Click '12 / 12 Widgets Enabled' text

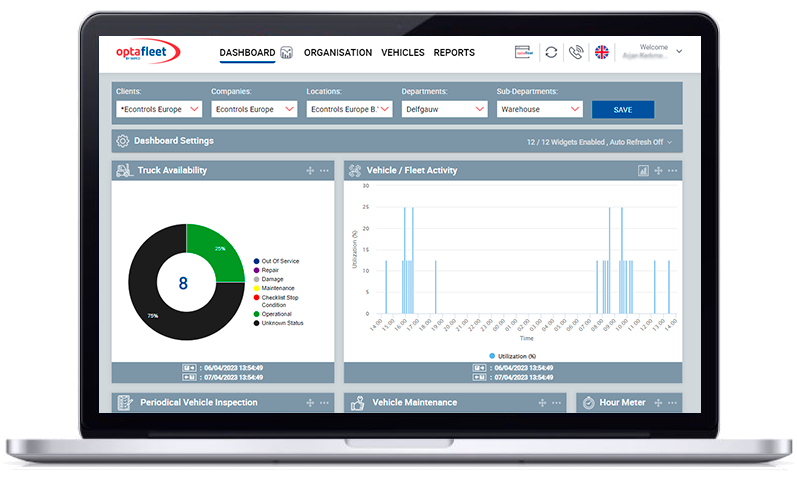point(566,142)
